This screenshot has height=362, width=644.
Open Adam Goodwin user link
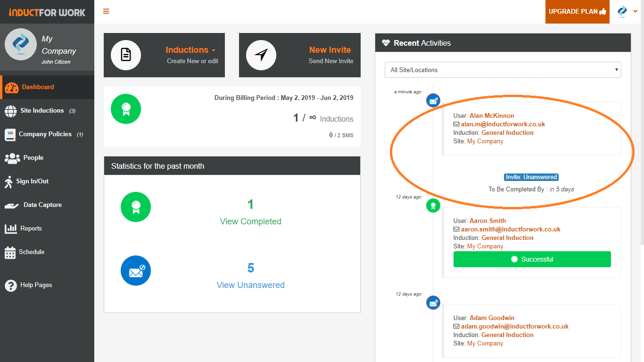click(492, 318)
